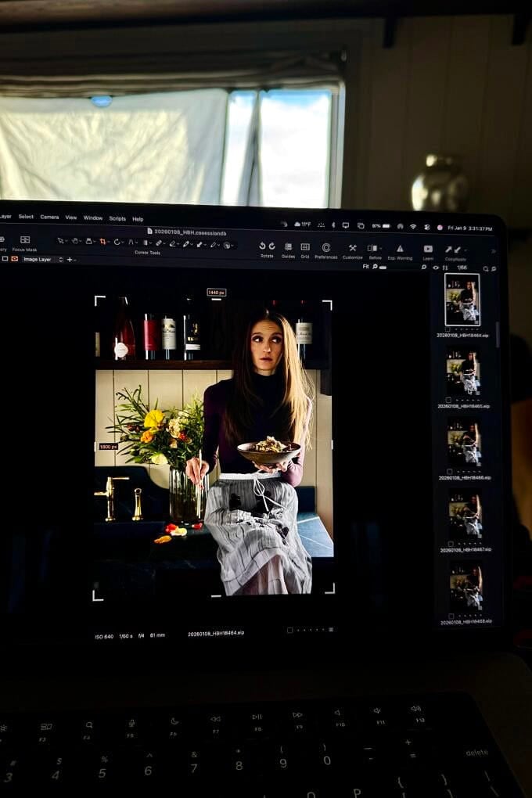Select the Crop cursor tool
532x798 pixels.
102,242
